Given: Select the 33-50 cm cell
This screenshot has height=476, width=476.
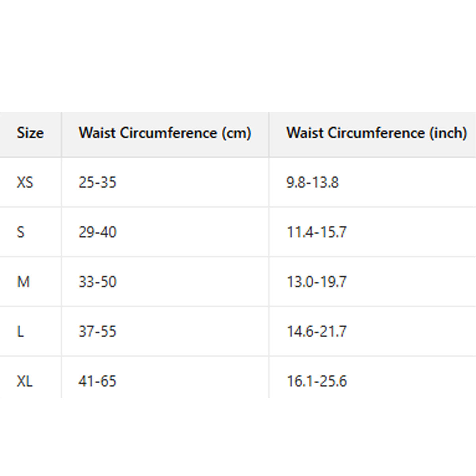Looking at the screenshot, I should click(97, 282).
